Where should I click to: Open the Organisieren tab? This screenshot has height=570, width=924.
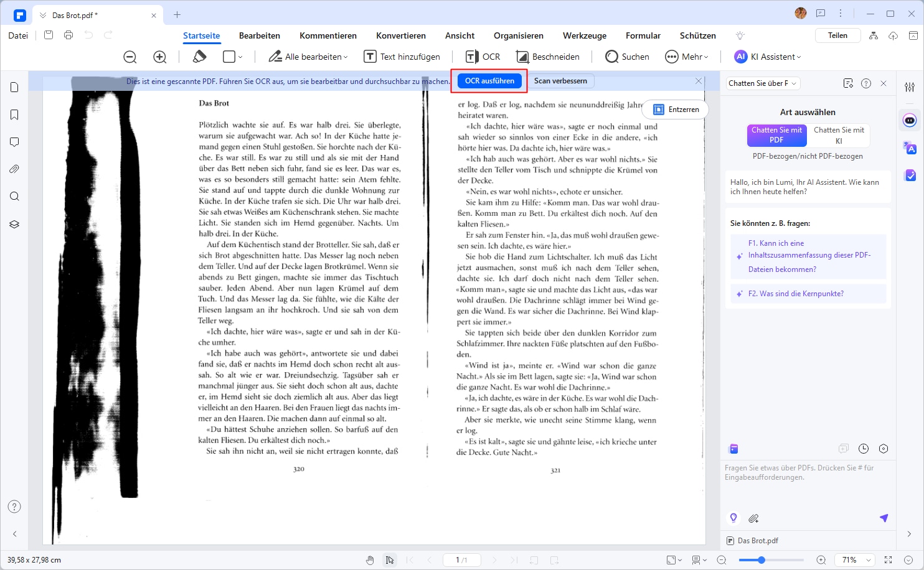pos(519,35)
